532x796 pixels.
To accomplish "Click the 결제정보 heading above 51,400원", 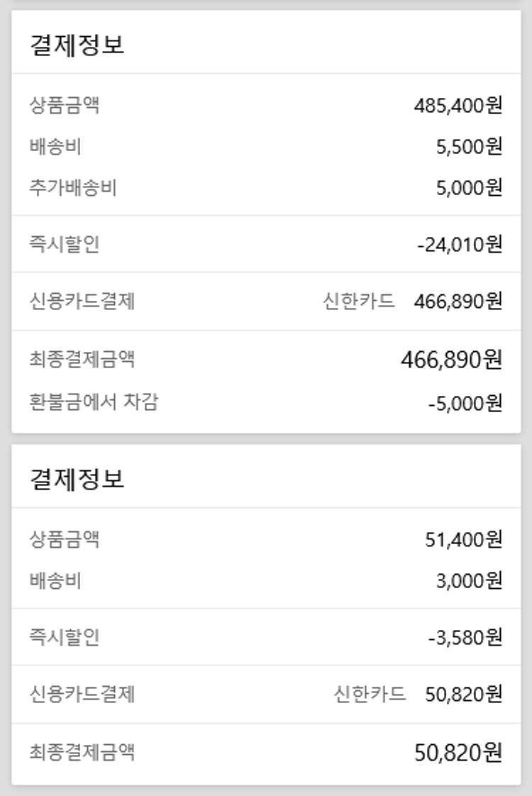I will (x=77, y=479).
